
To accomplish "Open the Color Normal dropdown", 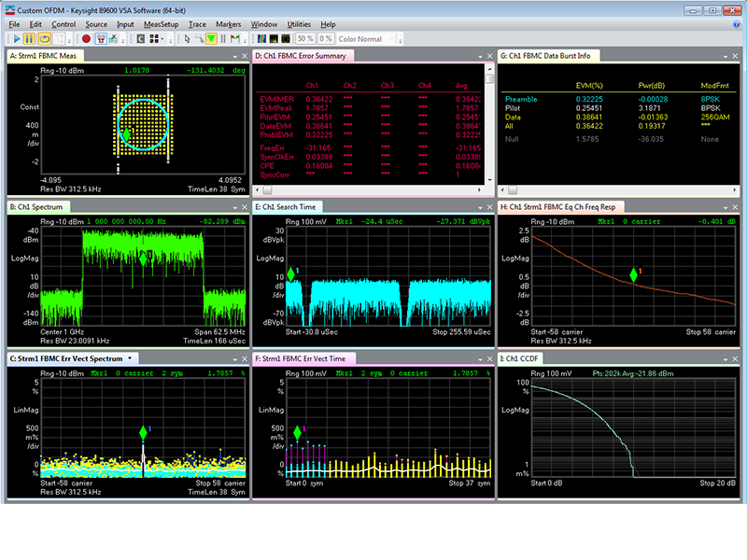I will point(364,38).
